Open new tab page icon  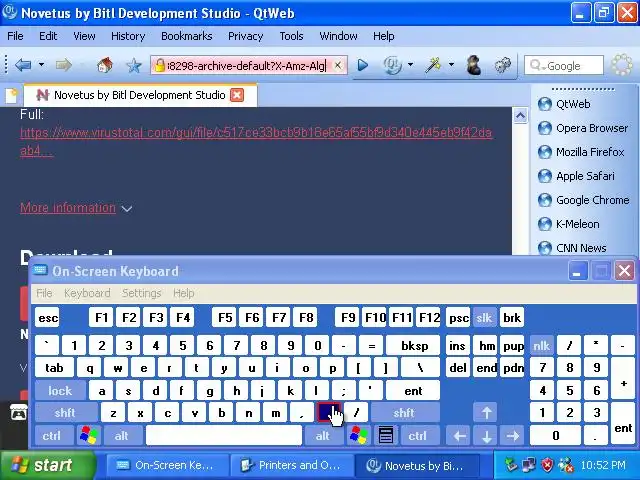click(11, 96)
